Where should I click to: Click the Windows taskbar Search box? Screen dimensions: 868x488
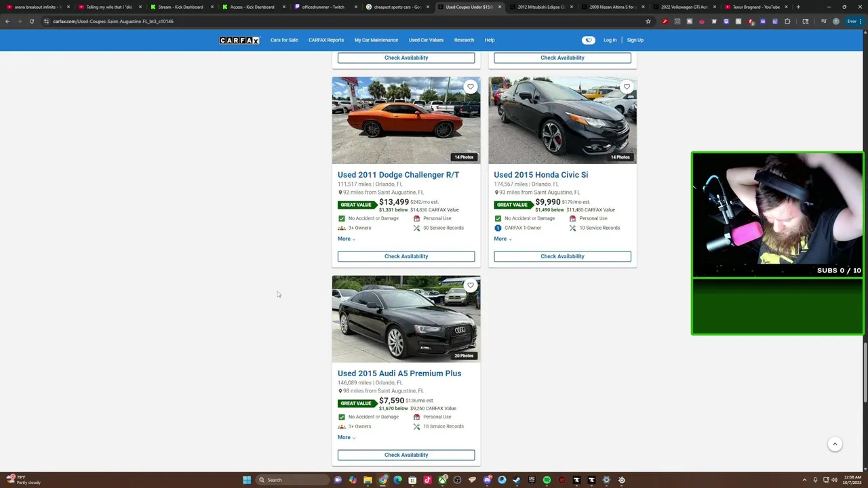(292, 480)
